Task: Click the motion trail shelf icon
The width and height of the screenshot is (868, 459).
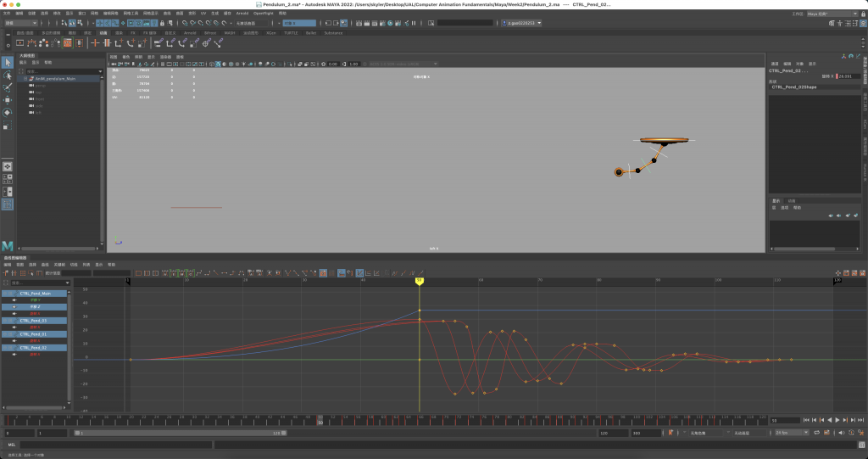Action: (31, 42)
